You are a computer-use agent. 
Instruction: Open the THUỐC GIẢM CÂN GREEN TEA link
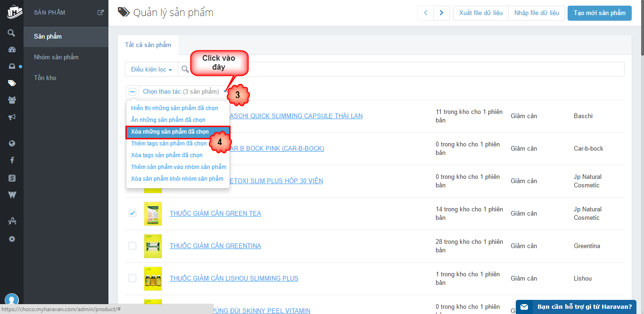click(x=215, y=213)
